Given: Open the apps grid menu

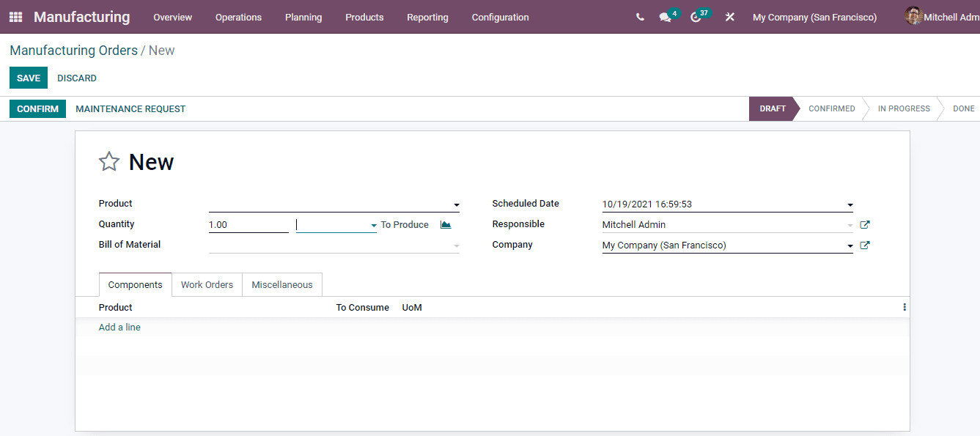Looking at the screenshot, I should coord(15,16).
